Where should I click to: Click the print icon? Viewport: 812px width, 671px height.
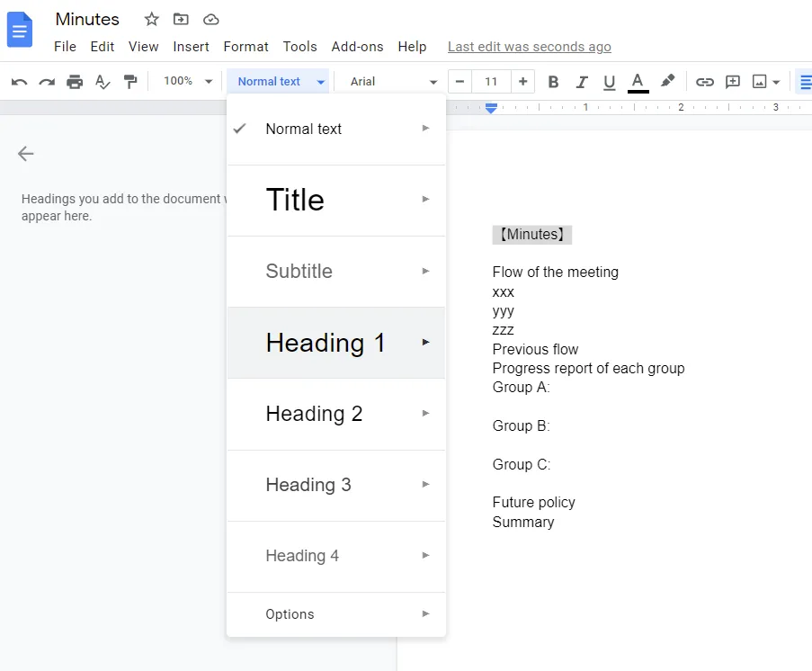pyautogui.click(x=75, y=82)
